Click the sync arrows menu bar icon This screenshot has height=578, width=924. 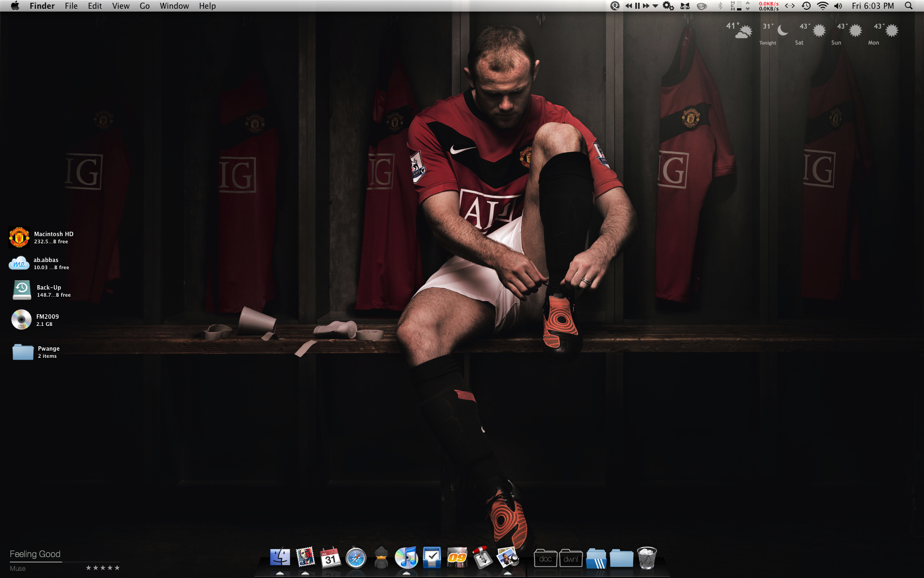[x=790, y=6]
